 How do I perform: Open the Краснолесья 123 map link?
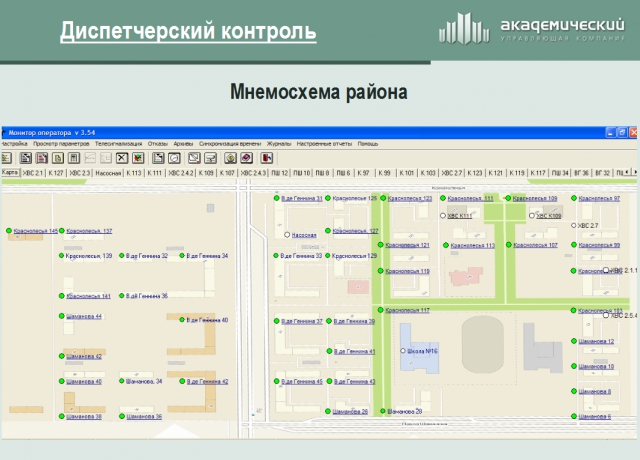[410, 198]
